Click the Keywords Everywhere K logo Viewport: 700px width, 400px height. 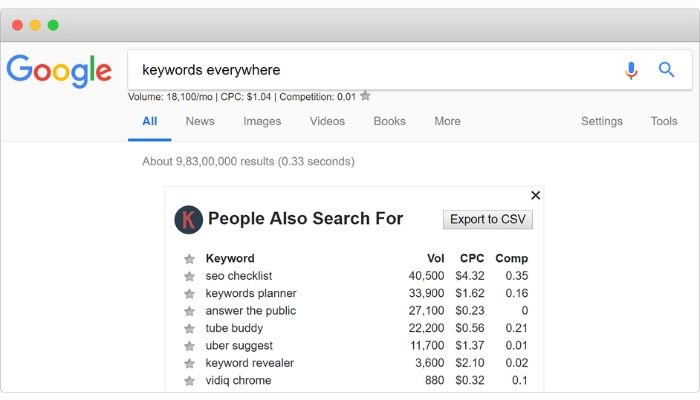pyautogui.click(x=188, y=220)
